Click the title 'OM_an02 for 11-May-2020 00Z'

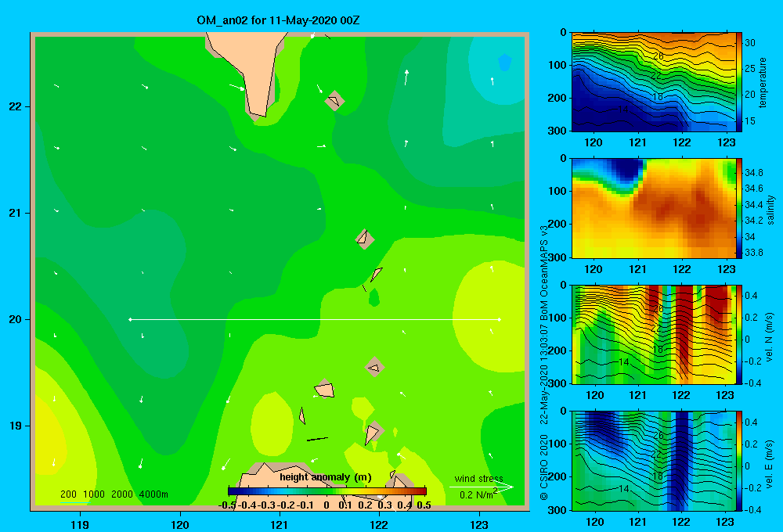(x=278, y=20)
